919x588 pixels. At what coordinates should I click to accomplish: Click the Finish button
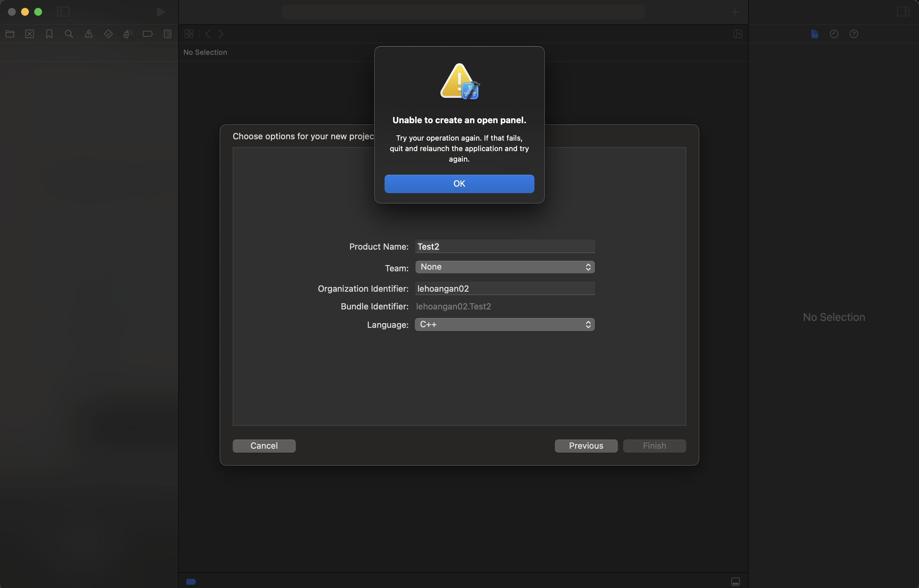(x=654, y=445)
